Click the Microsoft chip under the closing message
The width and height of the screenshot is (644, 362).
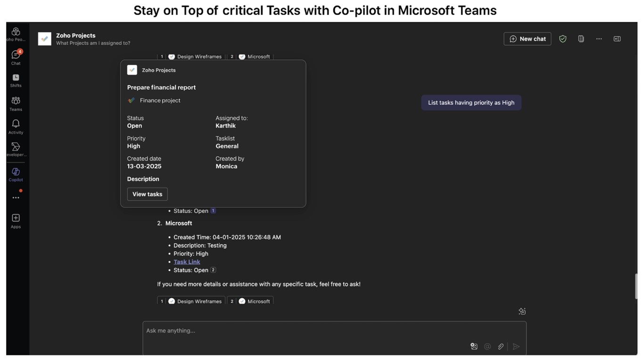[x=250, y=301]
